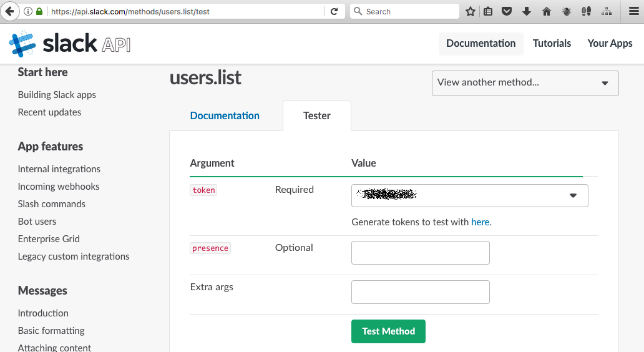Screen dimensions: 644x352
Task: Click the 'token' argument label
Action: pos(203,190)
